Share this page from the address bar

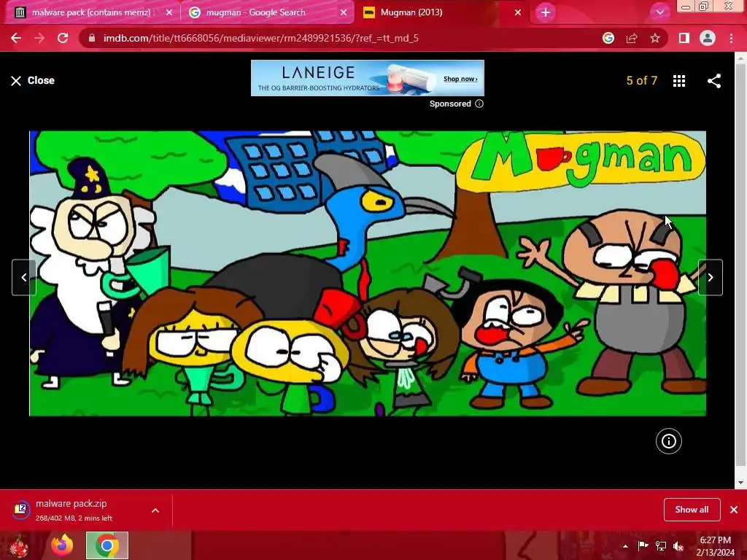point(632,38)
